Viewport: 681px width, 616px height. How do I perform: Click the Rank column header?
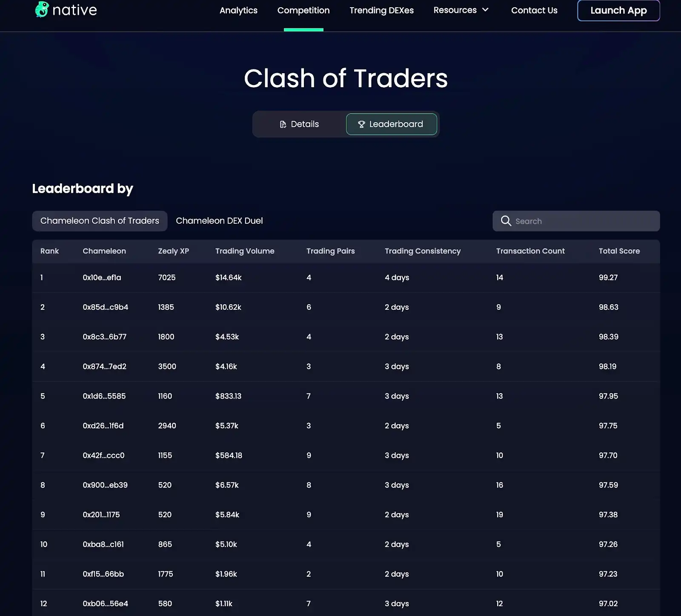[50, 251]
